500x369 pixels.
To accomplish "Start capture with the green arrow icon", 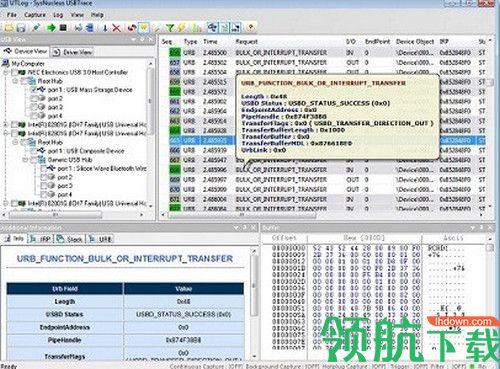I will point(51,28).
